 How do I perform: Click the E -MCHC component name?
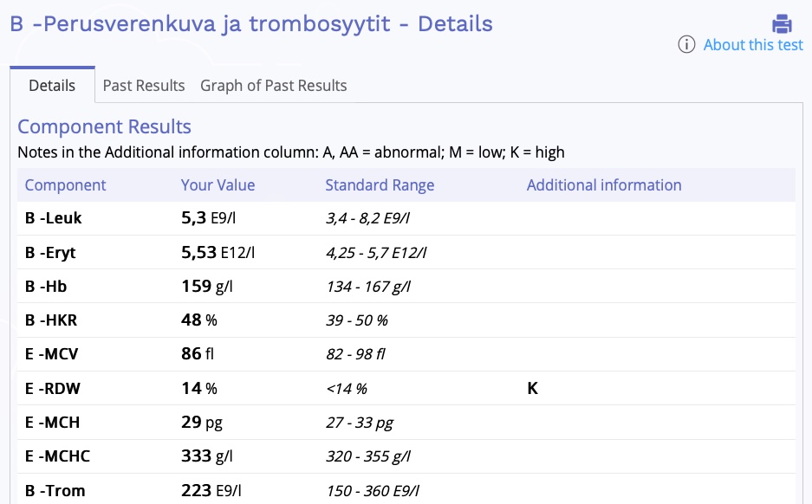57,456
